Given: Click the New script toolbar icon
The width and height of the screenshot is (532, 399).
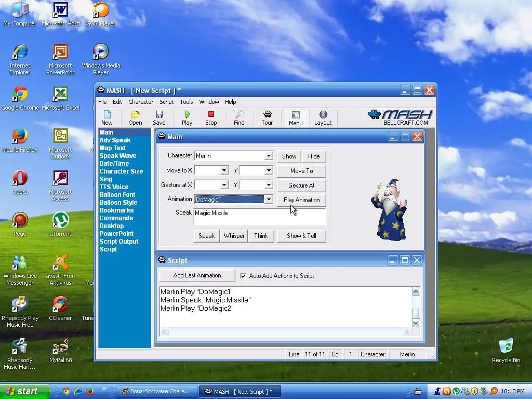Looking at the screenshot, I should (x=107, y=118).
